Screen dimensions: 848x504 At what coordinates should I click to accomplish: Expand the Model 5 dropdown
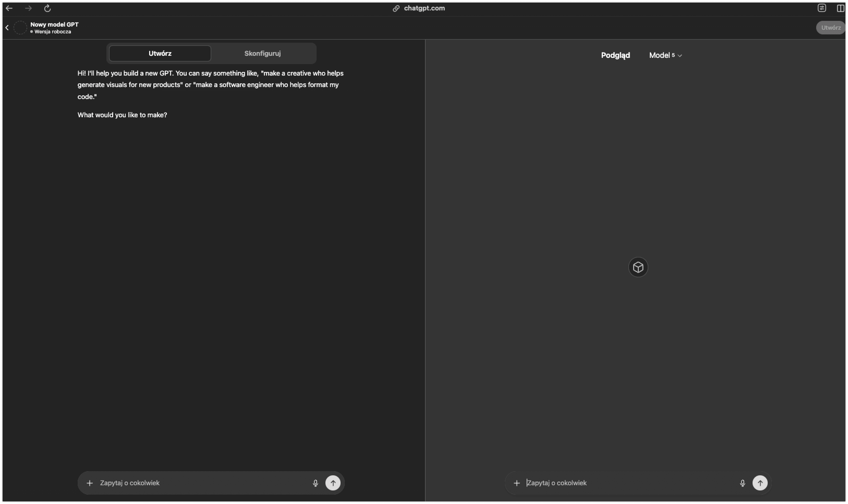click(x=665, y=55)
